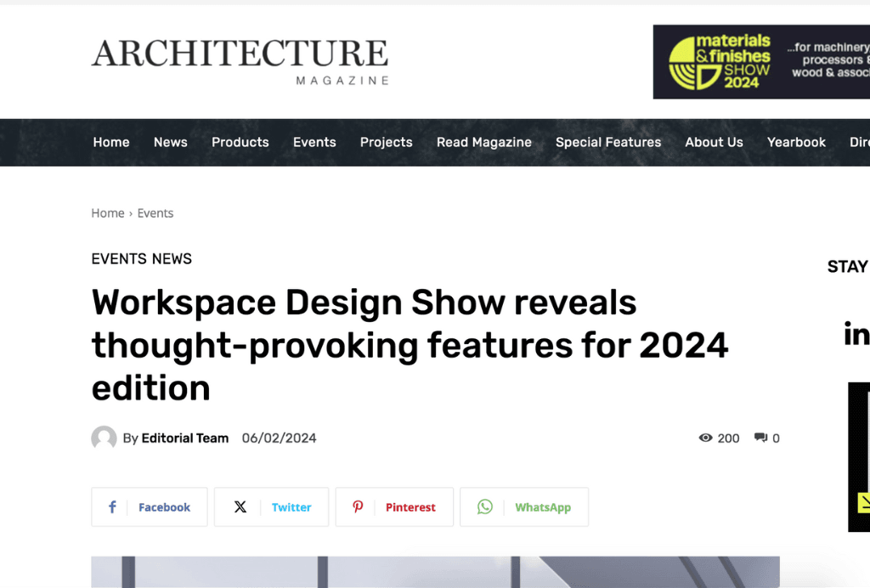
Task: Click the X Twitter share icon
Action: [240, 507]
